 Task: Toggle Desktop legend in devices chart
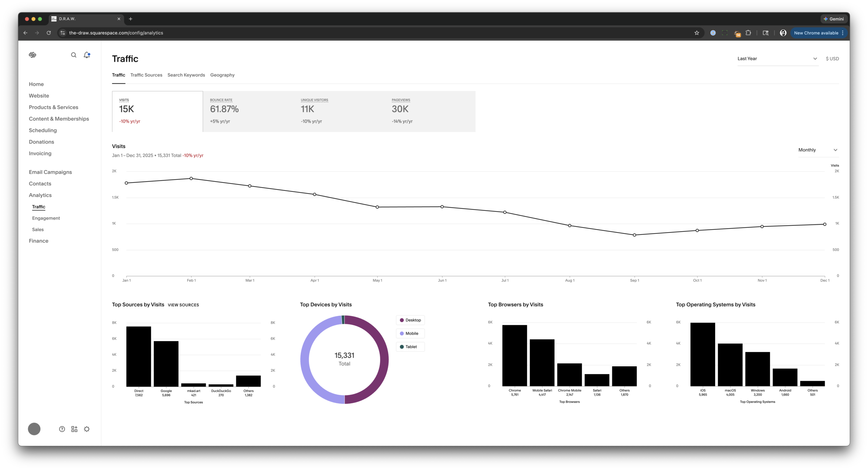point(410,320)
